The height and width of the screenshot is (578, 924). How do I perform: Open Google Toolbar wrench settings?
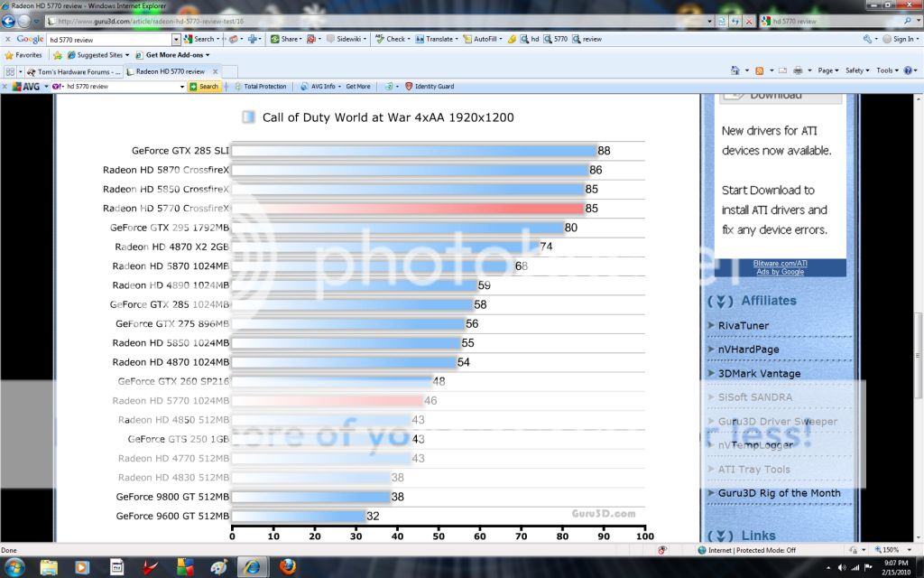pos(869,39)
